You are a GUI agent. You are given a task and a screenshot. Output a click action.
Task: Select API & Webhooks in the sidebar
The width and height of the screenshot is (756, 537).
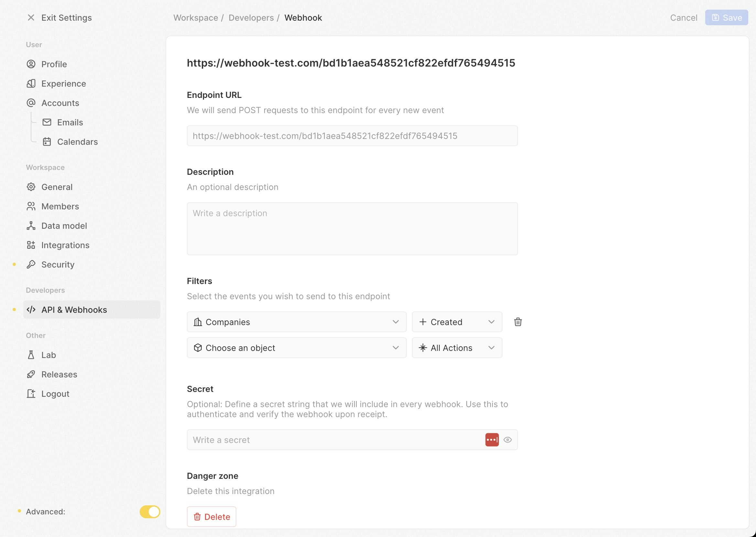click(x=74, y=310)
